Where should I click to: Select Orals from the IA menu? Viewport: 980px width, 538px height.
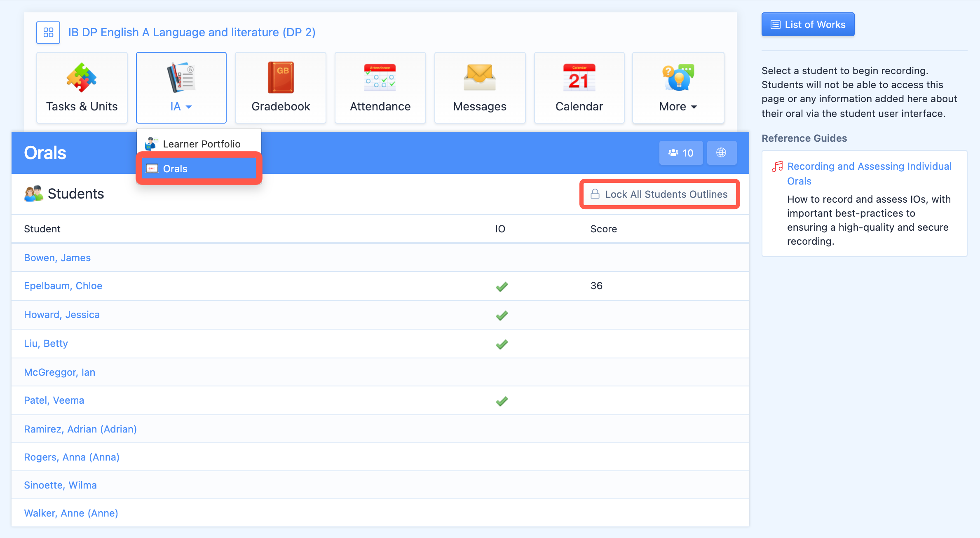click(175, 168)
